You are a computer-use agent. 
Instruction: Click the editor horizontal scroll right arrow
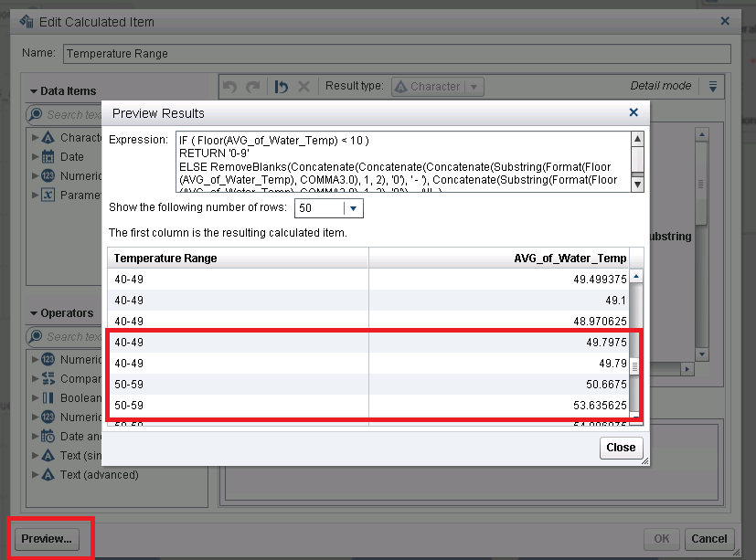(687, 369)
